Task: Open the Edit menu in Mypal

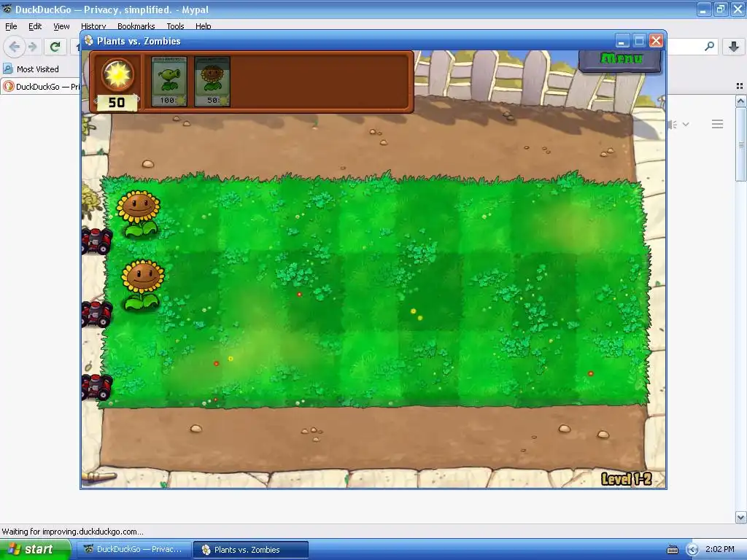Action: coord(35,26)
